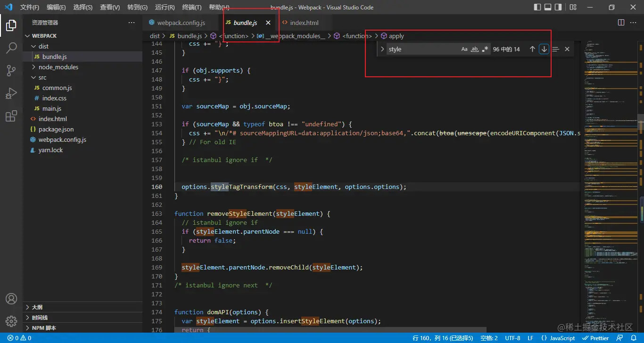The image size is (644, 343).
Task: Expand the replace field in find widget
Action: coord(382,49)
